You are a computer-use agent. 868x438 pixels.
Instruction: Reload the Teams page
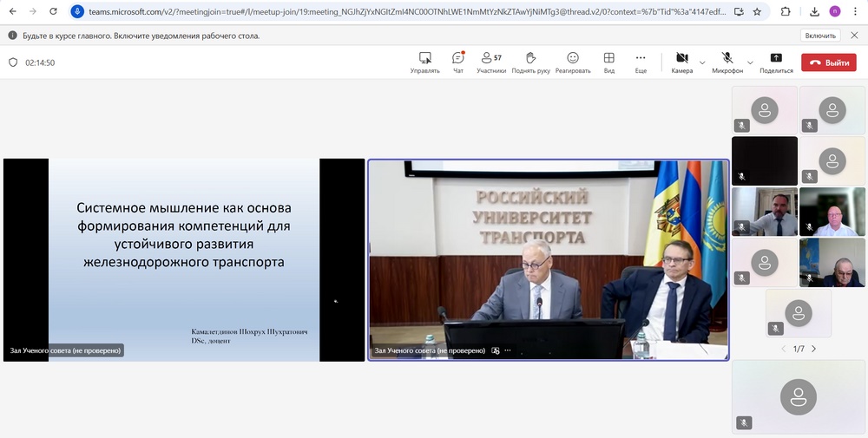point(53,11)
